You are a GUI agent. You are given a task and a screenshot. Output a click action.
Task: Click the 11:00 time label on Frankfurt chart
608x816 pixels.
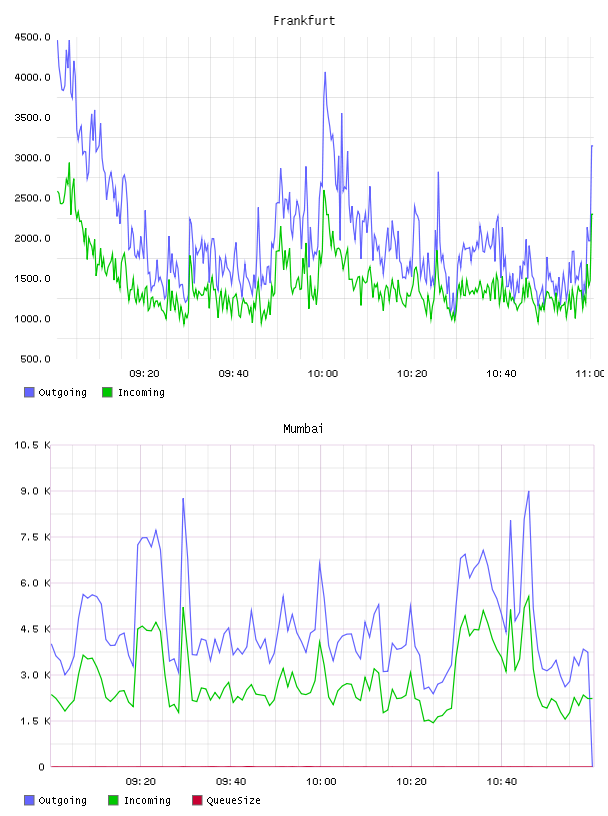[589, 374]
